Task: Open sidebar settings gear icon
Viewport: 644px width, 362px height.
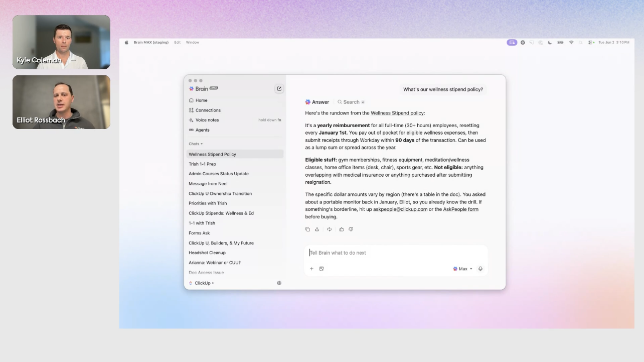Action: [279, 283]
